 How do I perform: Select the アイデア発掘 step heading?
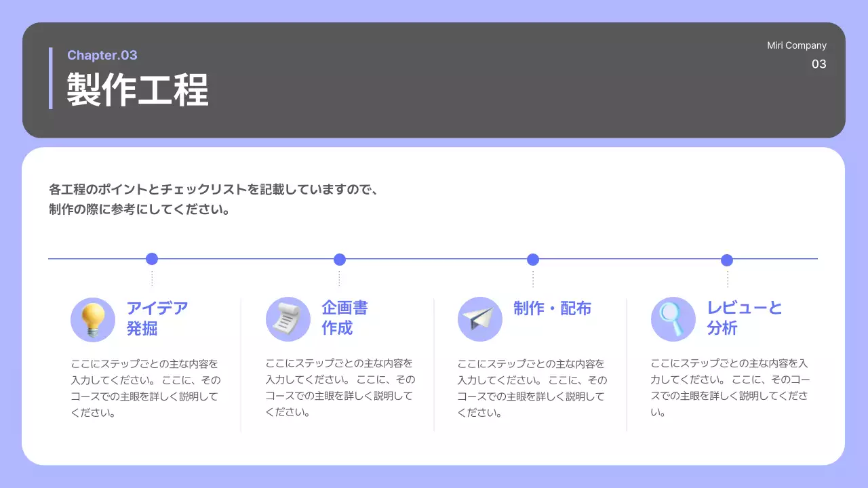pyautogui.click(x=155, y=319)
